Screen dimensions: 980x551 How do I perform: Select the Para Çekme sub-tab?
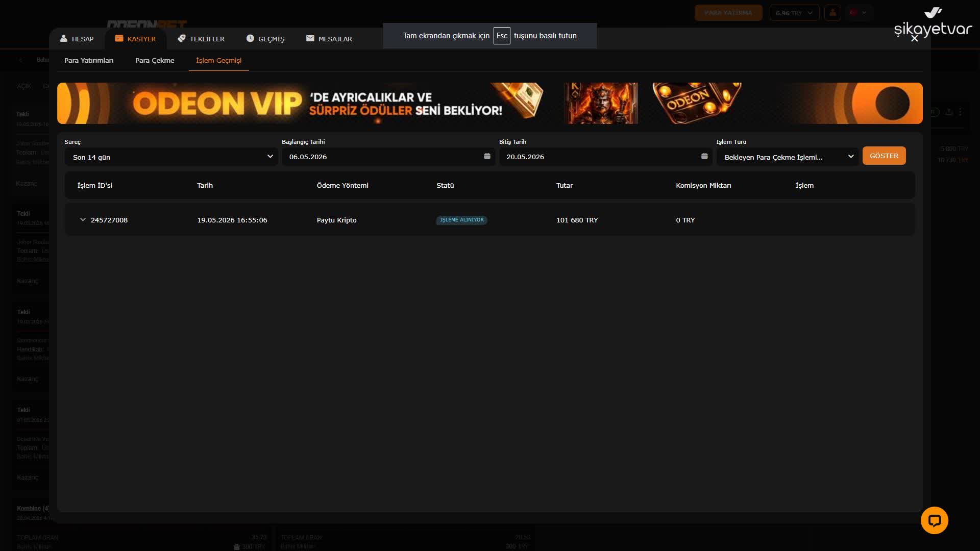click(x=155, y=60)
